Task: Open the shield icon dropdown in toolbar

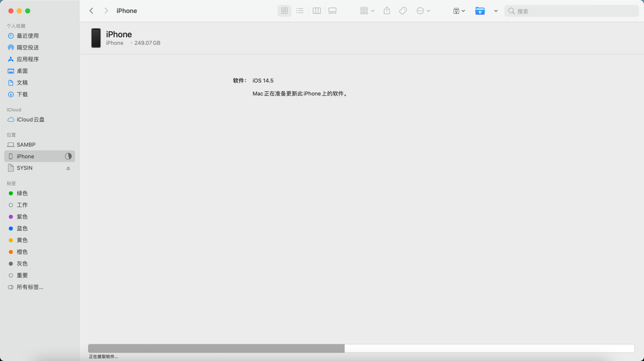Action: [459, 11]
